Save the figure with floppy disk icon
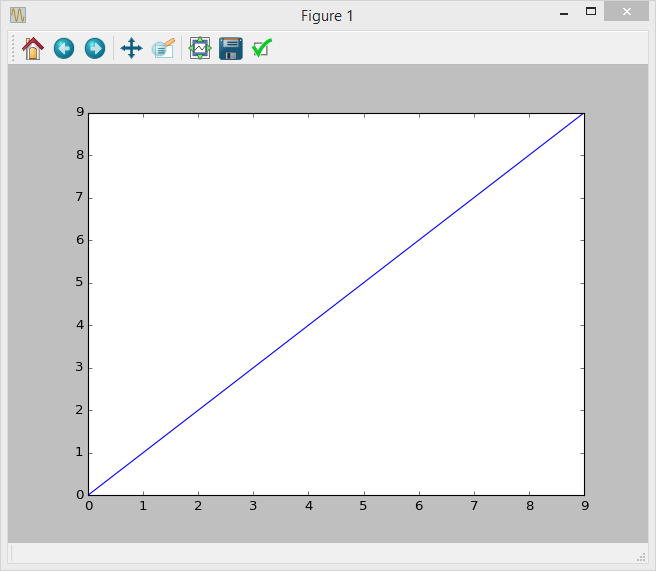The image size is (656, 571). (x=231, y=48)
